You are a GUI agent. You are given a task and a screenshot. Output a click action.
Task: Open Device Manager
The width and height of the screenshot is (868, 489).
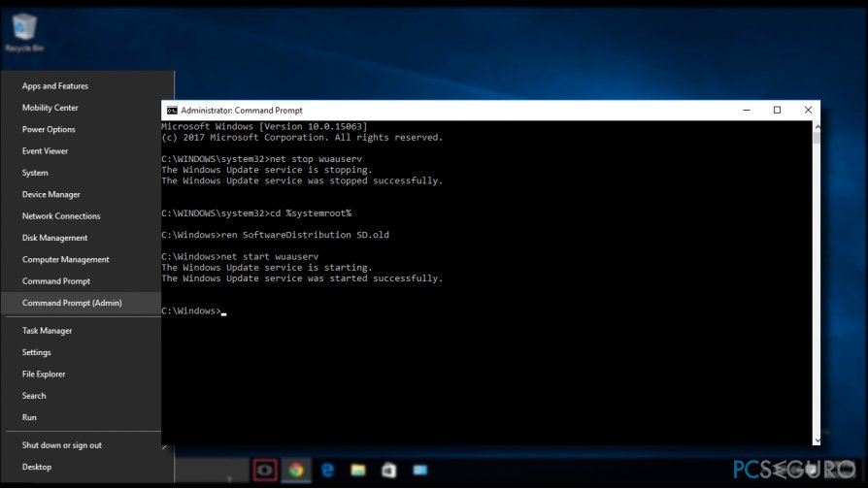pyautogui.click(x=50, y=195)
